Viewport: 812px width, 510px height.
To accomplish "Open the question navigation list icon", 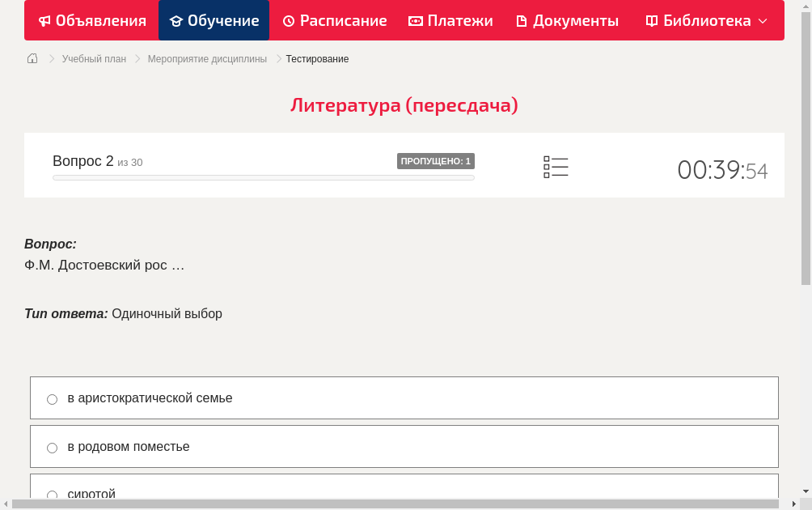I will point(556,166).
